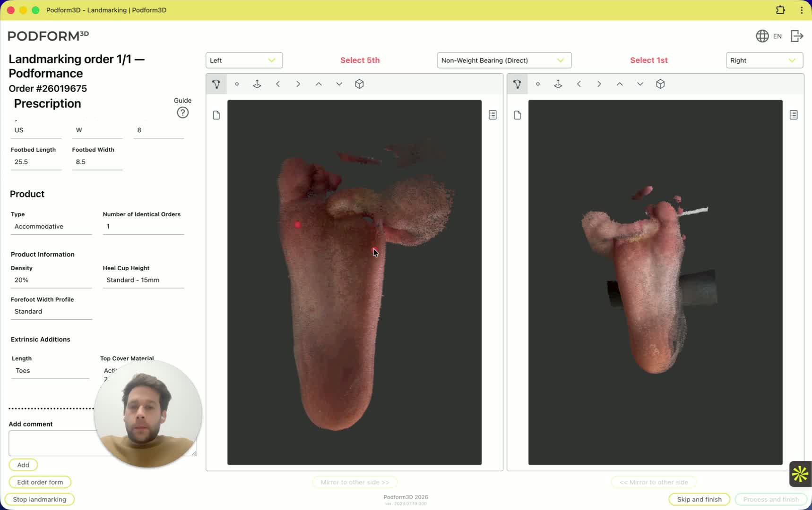The width and height of the screenshot is (812, 510).
Task: Click the axis orientation icon in right toolbar
Action: tap(558, 84)
